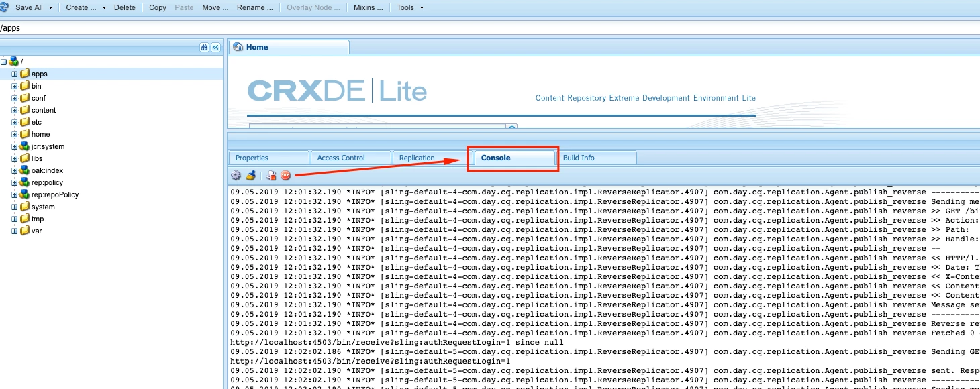Expand the var node
The width and height of the screenshot is (980, 389).
15,231
